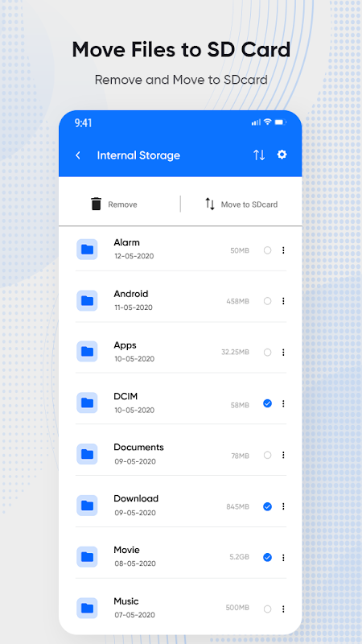The width and height of the screenshot is (362, 644).
Task: Uncheck the DCIM folder selection
Action: tap(267, 404)
